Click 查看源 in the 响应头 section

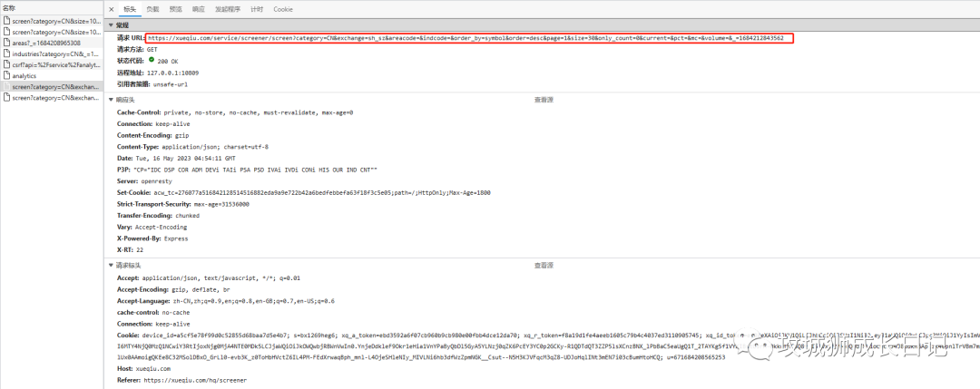click(544, 99)
